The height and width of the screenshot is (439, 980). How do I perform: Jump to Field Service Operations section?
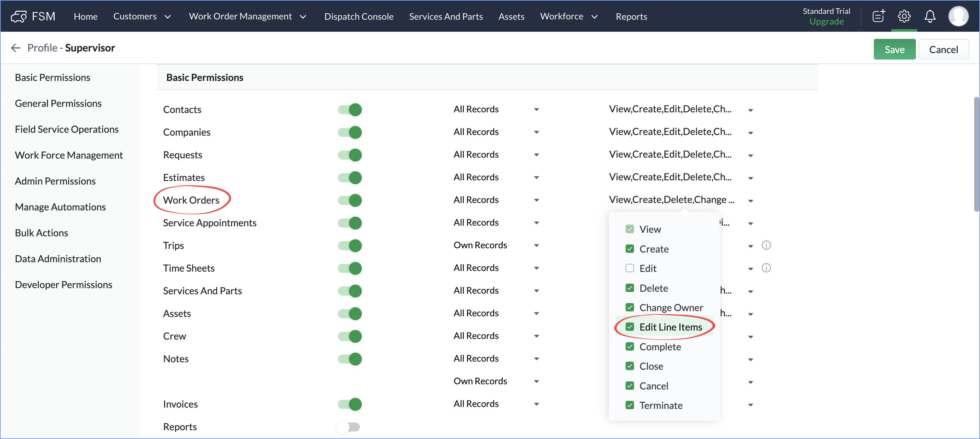tap(67, 129)
